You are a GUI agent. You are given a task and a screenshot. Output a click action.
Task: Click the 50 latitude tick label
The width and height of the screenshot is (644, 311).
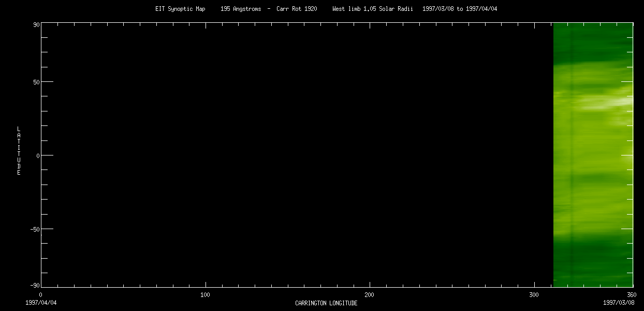(x=37, y=82)
